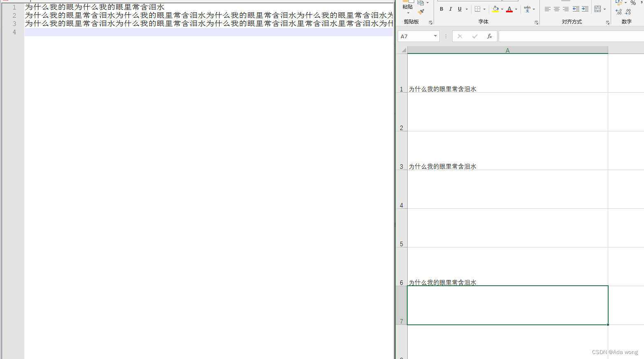Select row 2 header in Excel

(x=401, y=112)
